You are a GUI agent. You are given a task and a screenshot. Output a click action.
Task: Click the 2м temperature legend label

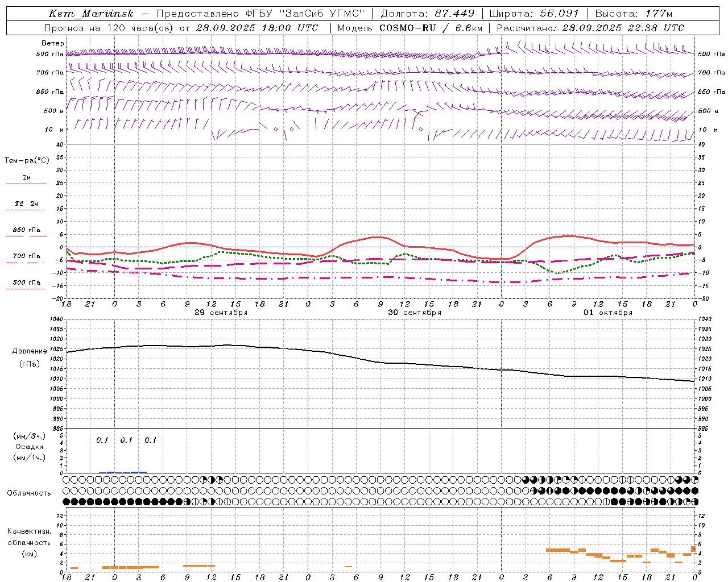pos(27,177)
